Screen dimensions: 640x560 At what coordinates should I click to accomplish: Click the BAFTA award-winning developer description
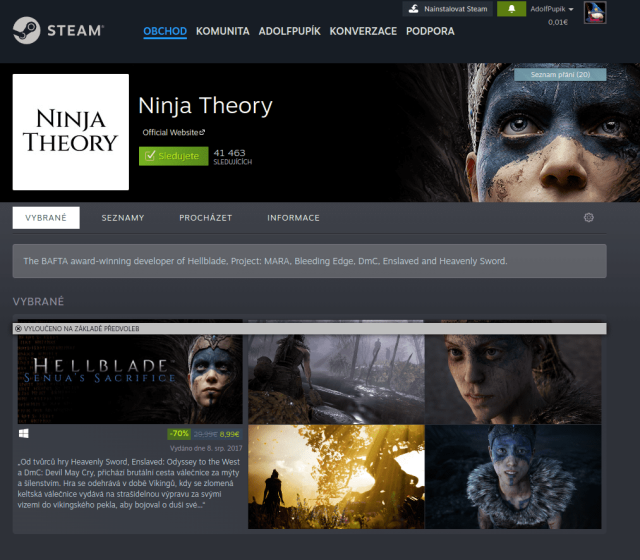tap(265, 261)
